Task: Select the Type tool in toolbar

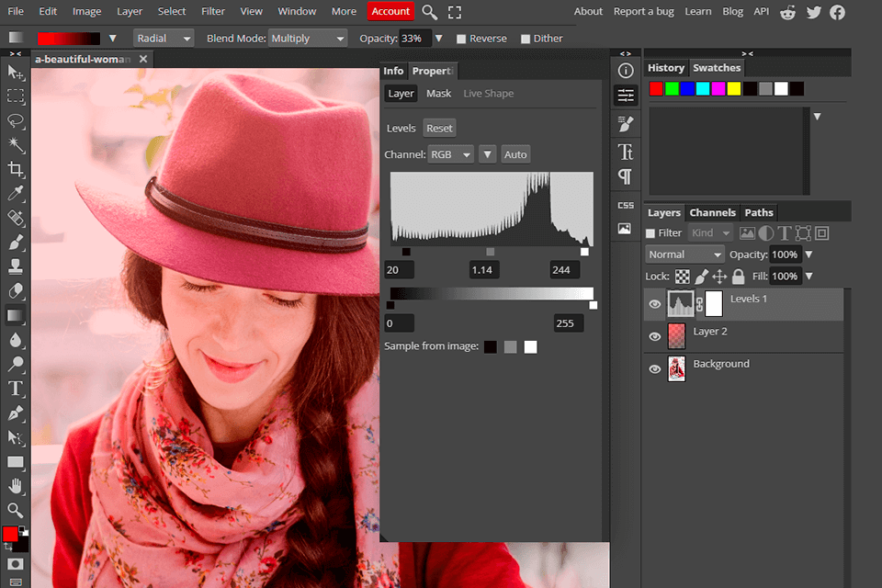Action: tap(16, 389)
